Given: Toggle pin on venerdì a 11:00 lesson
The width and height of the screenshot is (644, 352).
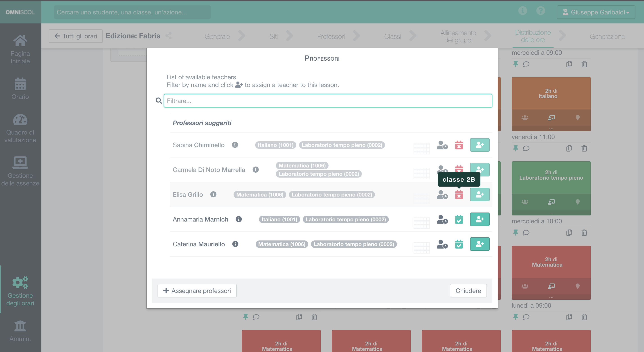Looking at the screenshot, I should coord(515,148).
